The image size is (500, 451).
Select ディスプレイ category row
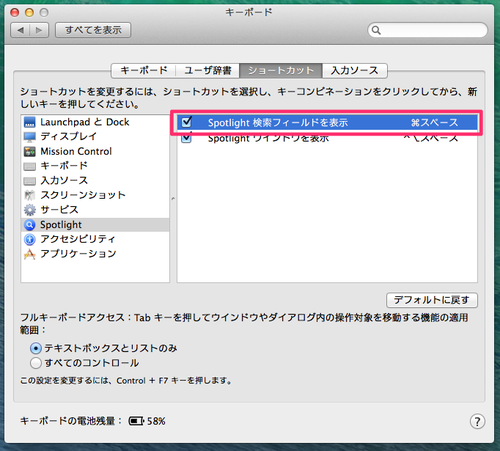(x=95, y=137)
